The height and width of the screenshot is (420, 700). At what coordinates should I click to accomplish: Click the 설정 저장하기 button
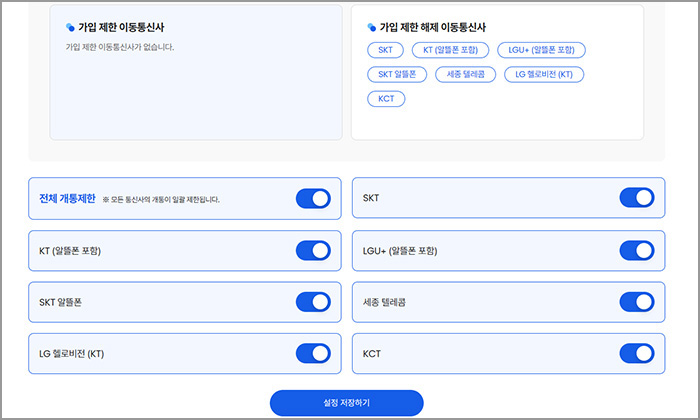coord(346,403)
